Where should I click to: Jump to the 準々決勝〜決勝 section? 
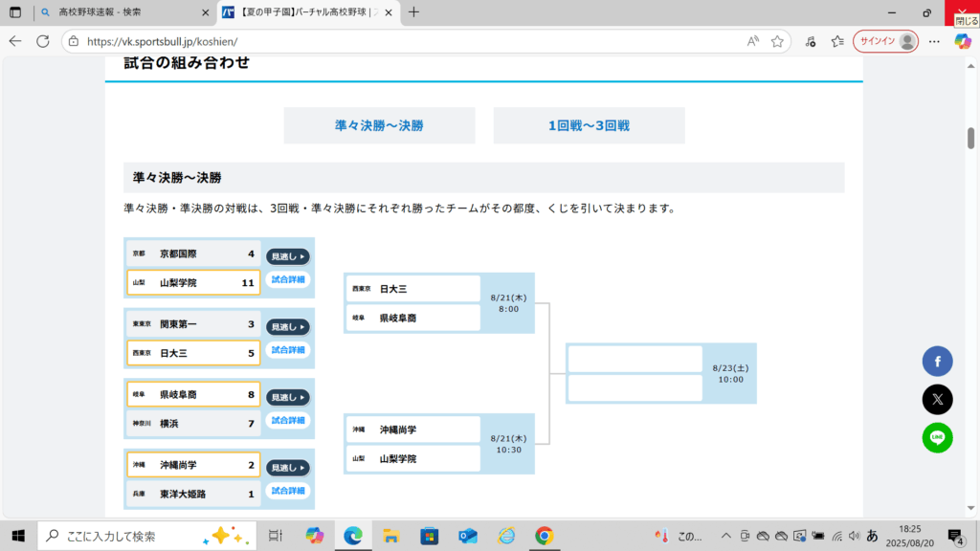pos(379,125)
